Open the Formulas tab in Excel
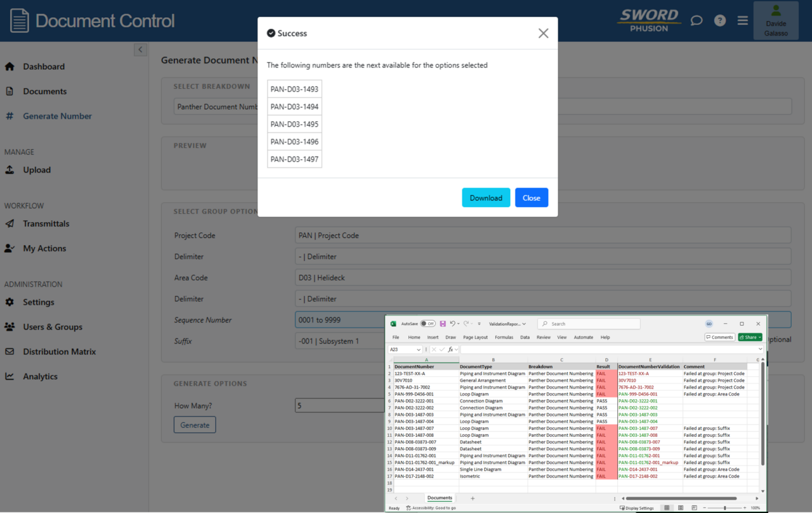This screenshot has height=513, width=812. tap(504, 337)
